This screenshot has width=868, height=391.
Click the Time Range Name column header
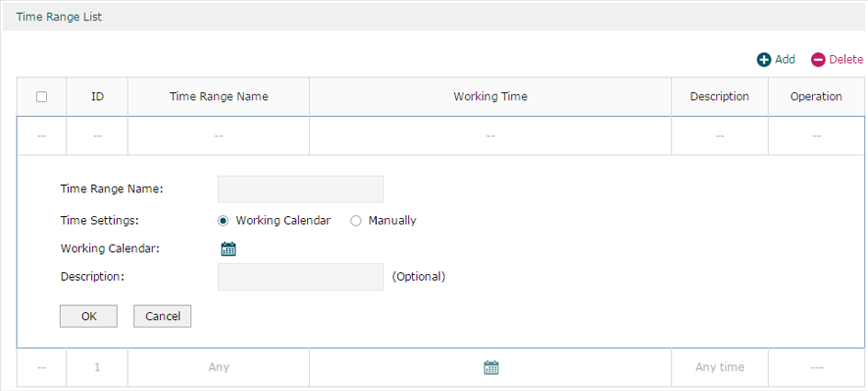(219, 97)
